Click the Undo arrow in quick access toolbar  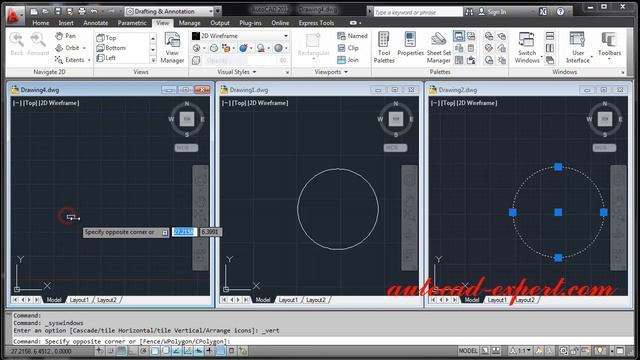(94, 11)
